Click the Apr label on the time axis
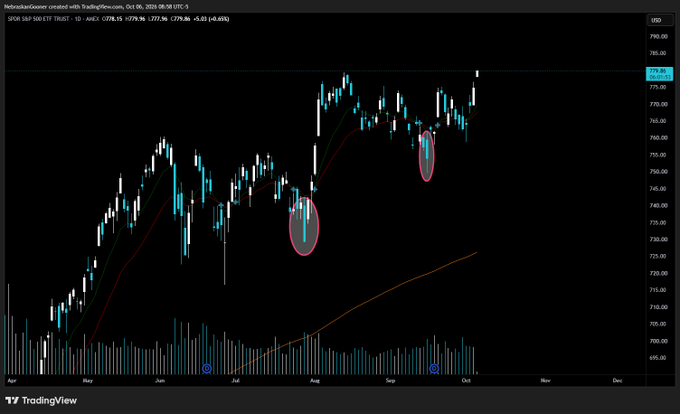This screenshot has height=414, width=680. tap(12, 381)
